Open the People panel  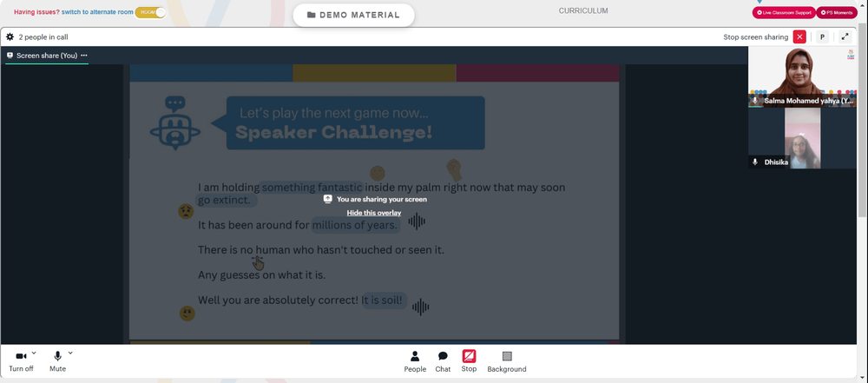pos(415,361)
